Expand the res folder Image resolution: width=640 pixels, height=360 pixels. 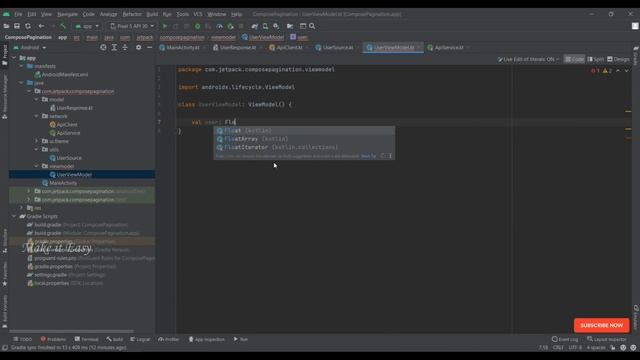(x=22, y=208)
